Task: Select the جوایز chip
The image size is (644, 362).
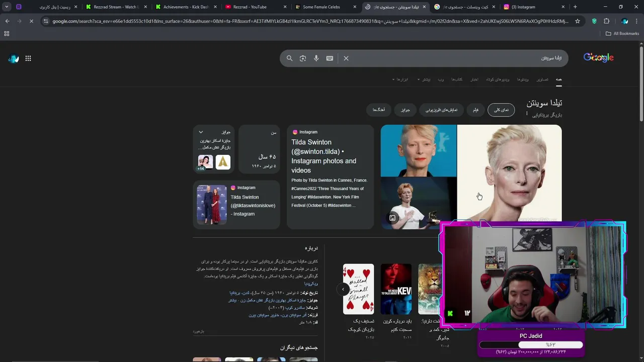Action: pos(405,110)
